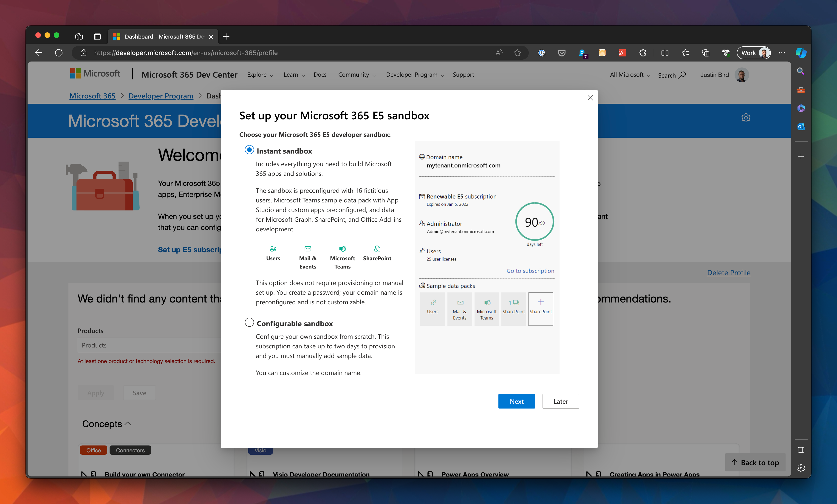Open the sidebar Microsoft 365 icon
Viewport: 837px width, 504px height.
801,108
